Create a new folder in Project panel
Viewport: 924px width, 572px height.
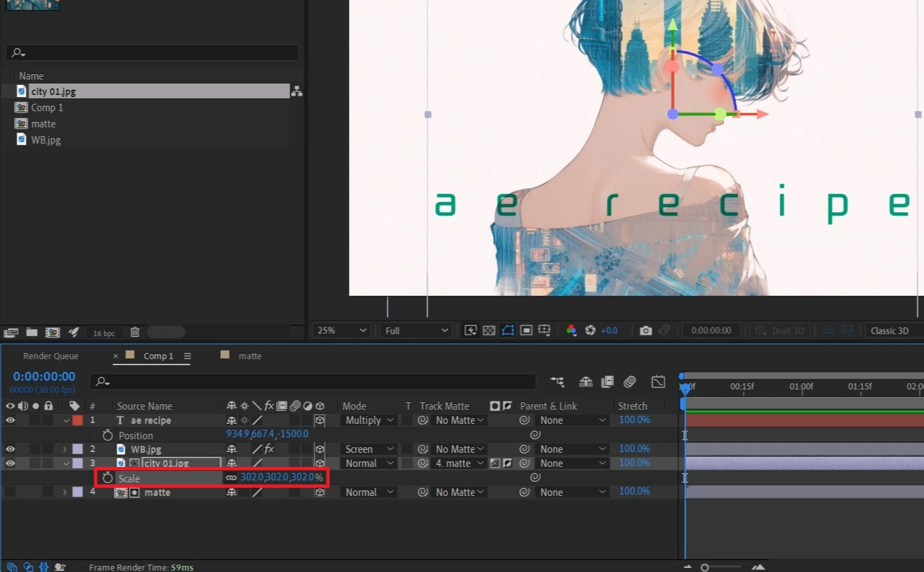(x=31, y=332)
